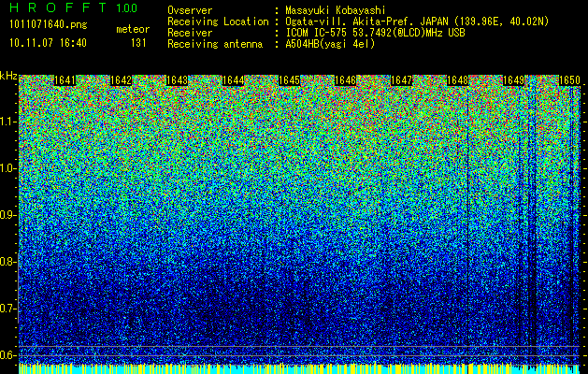The width and height of the screenshot is (588, 374).
Task: Click the meteor count 131
Action: [x=138, y=43]
